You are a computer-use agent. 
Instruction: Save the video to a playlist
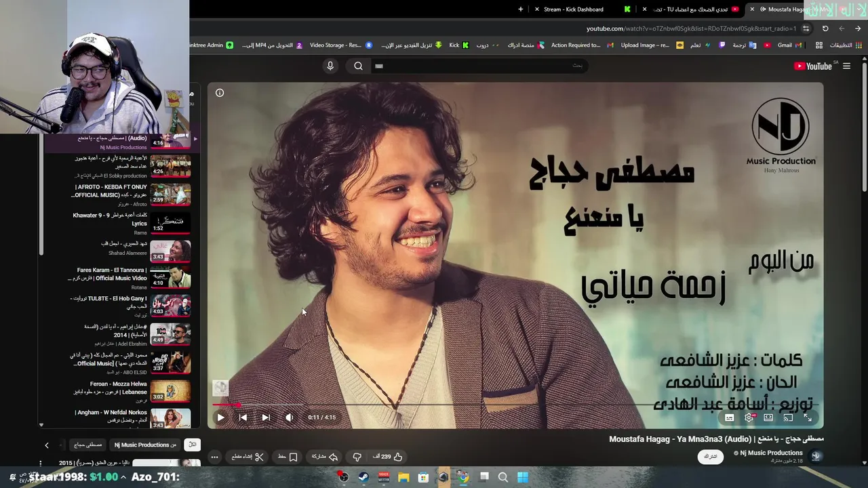(x=288, y=457)
